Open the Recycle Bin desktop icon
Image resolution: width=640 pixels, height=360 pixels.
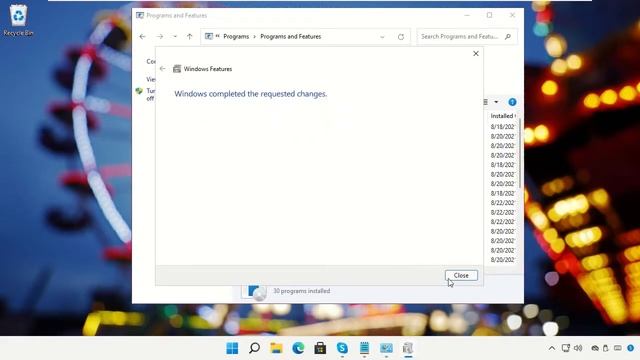coord(18,20)
